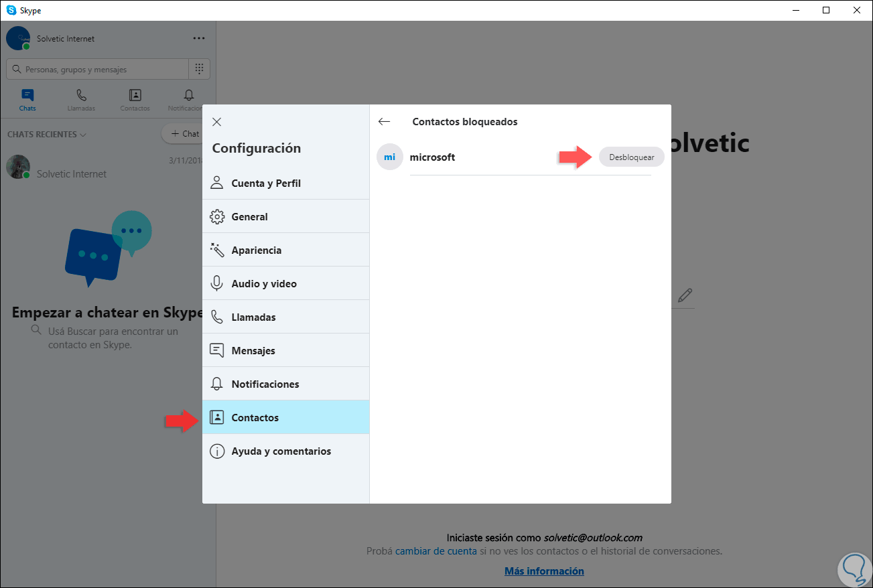Open Apariencia settings
Viewport: 873px width, 588px height.
coord(285,250)
